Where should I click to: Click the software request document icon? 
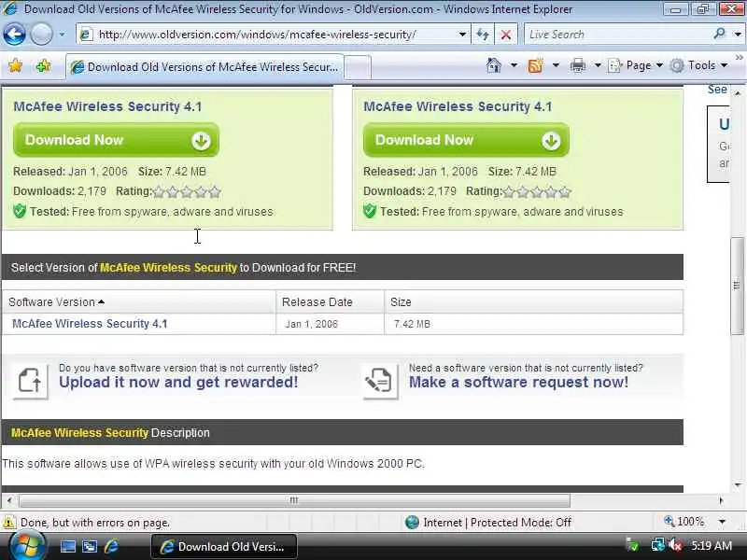click(x=380, y=381)
